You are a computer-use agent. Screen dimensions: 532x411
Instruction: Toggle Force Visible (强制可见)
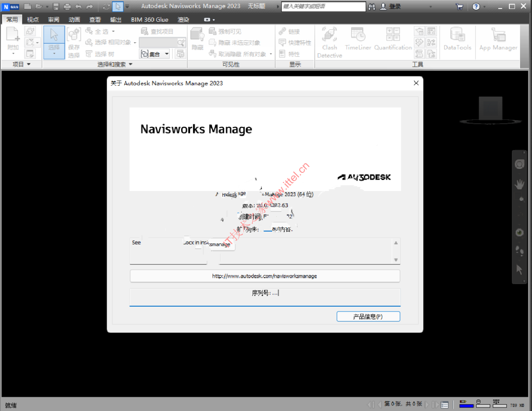point(225,32)
